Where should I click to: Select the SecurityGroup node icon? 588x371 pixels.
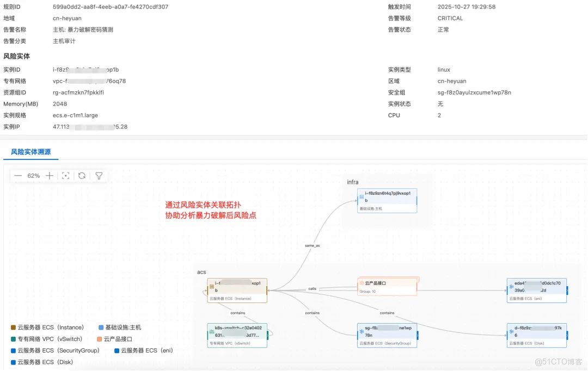pos(361,332)
